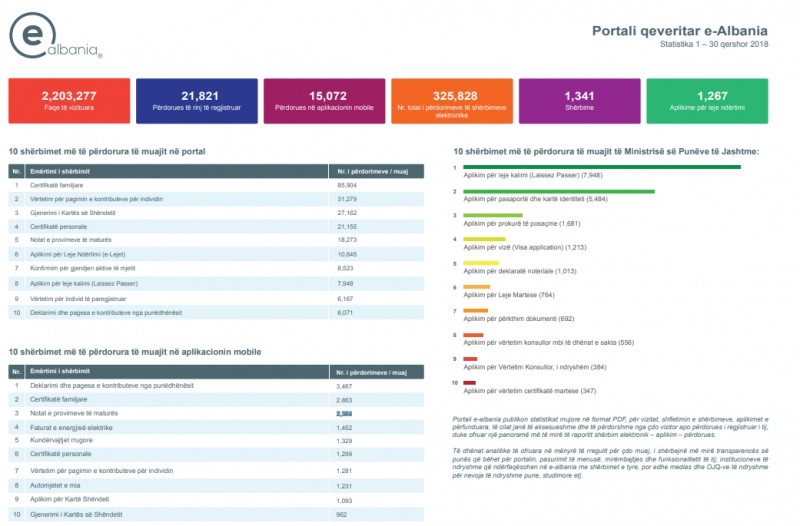
Task: Click heading about most used services in mobile app
Action: tap(135, 352)
